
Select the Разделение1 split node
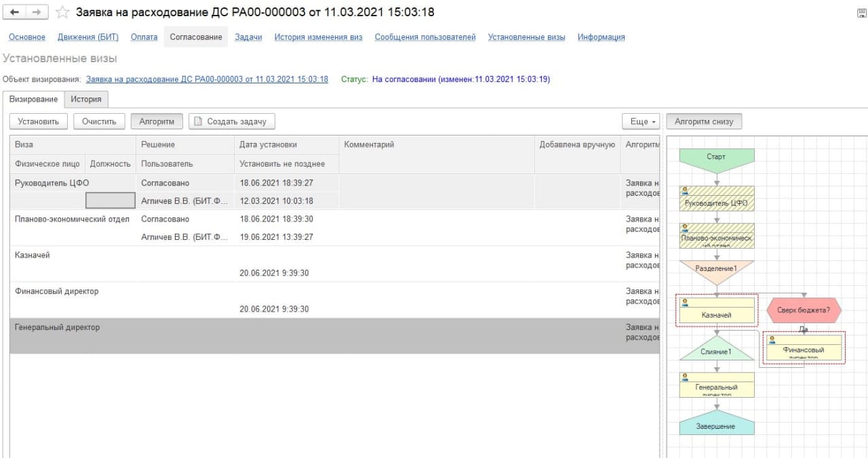coord(716,269)
